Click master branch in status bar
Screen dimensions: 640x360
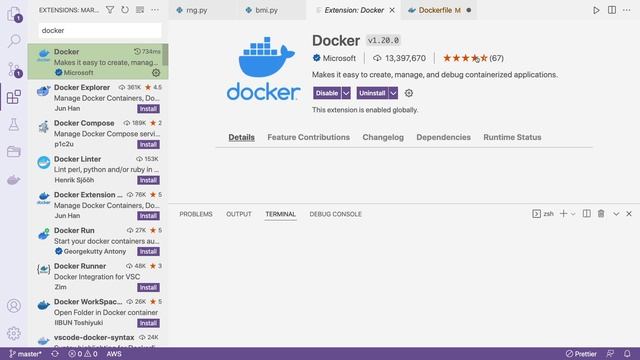[25, 354]
